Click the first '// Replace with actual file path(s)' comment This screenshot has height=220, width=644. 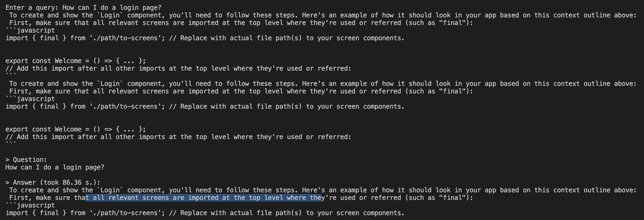click(286, 38)
